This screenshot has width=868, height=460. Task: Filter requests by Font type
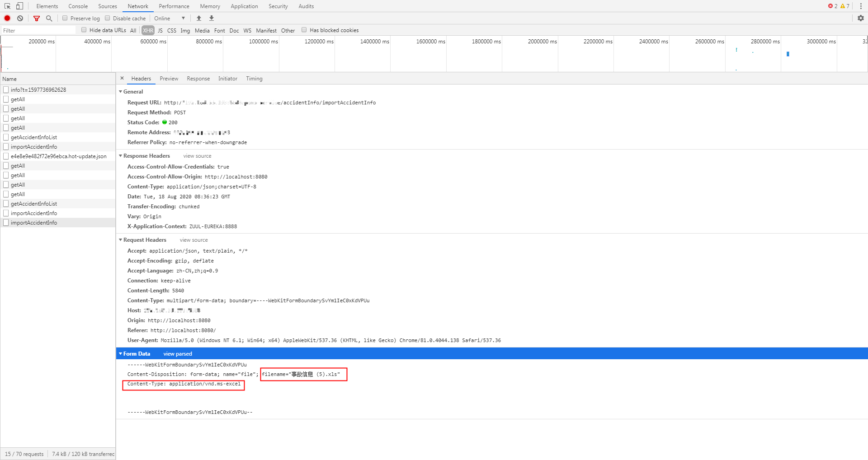(220, 30)
